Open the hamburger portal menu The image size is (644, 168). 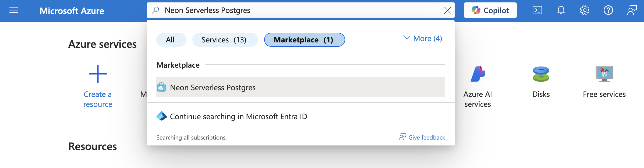pyautogui.click(x=13, y=10)
